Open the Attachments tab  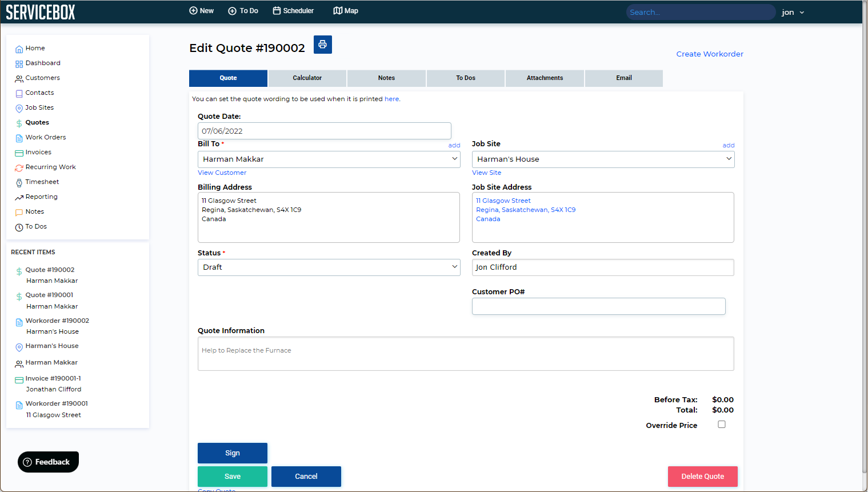point(545,78)
